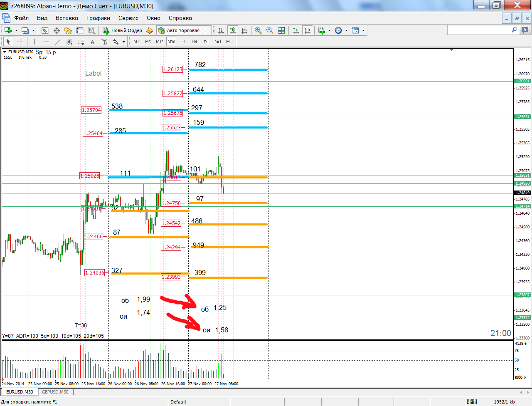Switch timeframe to M15
Screen dimensions: 532x406
pyautogui.click(x=160, y=42)
